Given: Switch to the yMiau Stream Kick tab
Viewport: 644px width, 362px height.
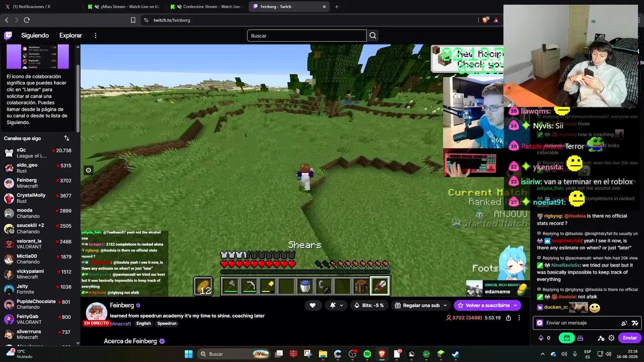Looking at the screenshot, I should [124, 7].
